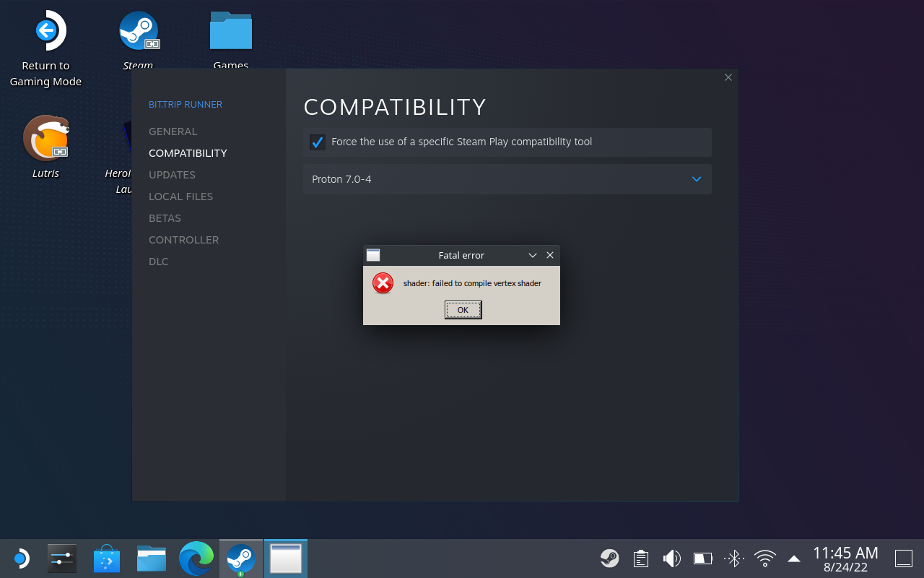Open Bluetooth settings in the tray

click(734, 558)
